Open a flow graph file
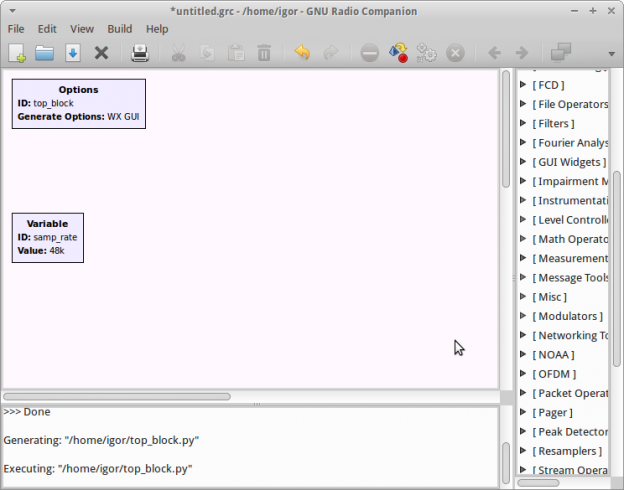624x490 pixels. 45,53
